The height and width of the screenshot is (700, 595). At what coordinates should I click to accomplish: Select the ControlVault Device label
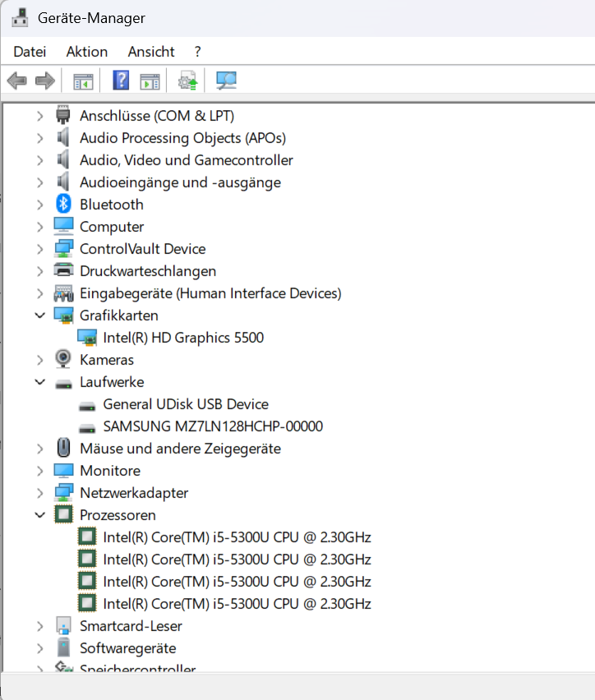pos(142,249)
